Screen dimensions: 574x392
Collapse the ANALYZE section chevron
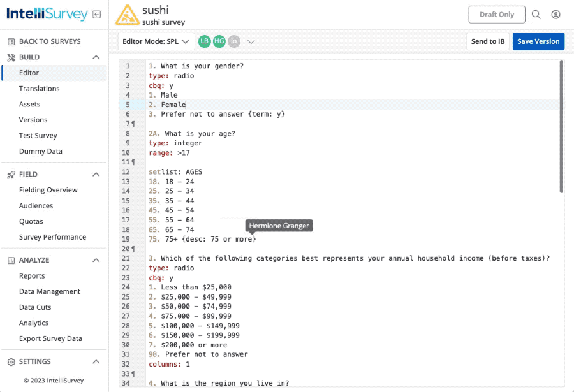(x=96, y=260)
